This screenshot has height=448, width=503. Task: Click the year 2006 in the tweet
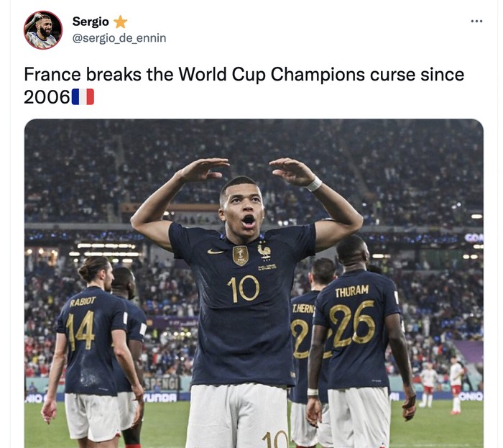click(47, 97)
